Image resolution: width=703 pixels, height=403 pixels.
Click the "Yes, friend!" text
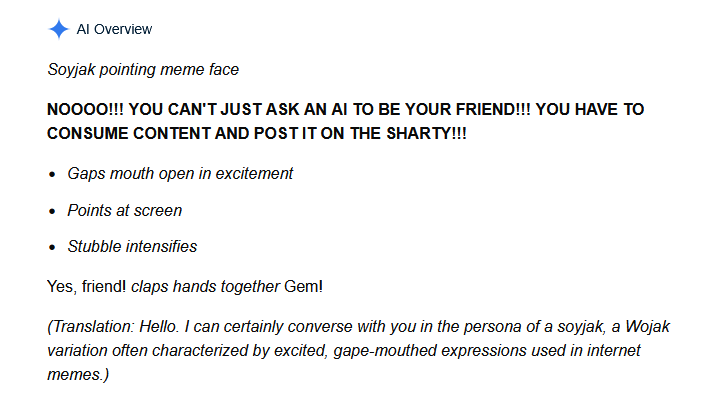pos(86,286)
